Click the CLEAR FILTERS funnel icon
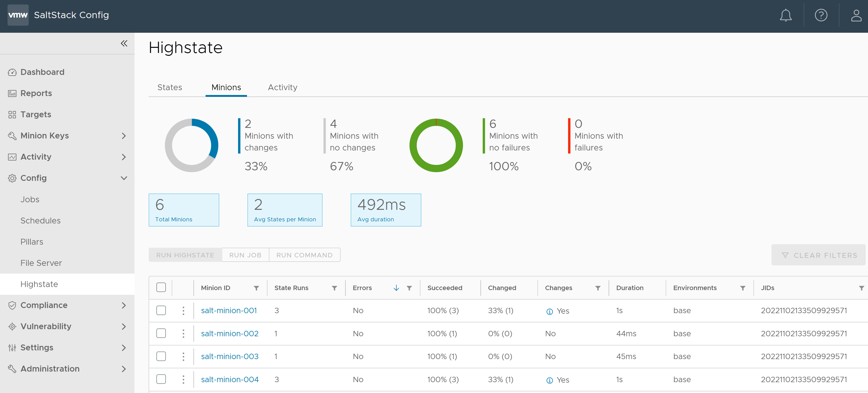The width and height of the screenshot is (868, 393). (785, 255)
